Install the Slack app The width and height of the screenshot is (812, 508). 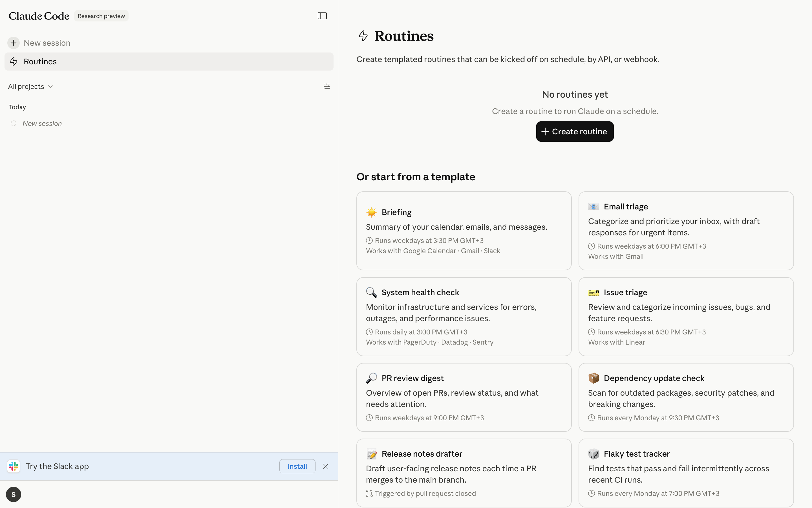tap(297, 466)
